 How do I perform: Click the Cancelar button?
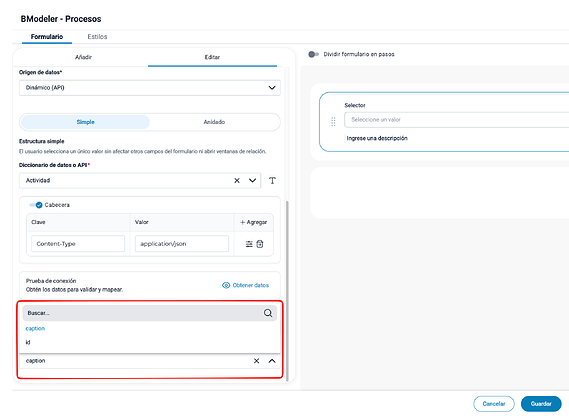pyautogui.click(x=494, y=404)
